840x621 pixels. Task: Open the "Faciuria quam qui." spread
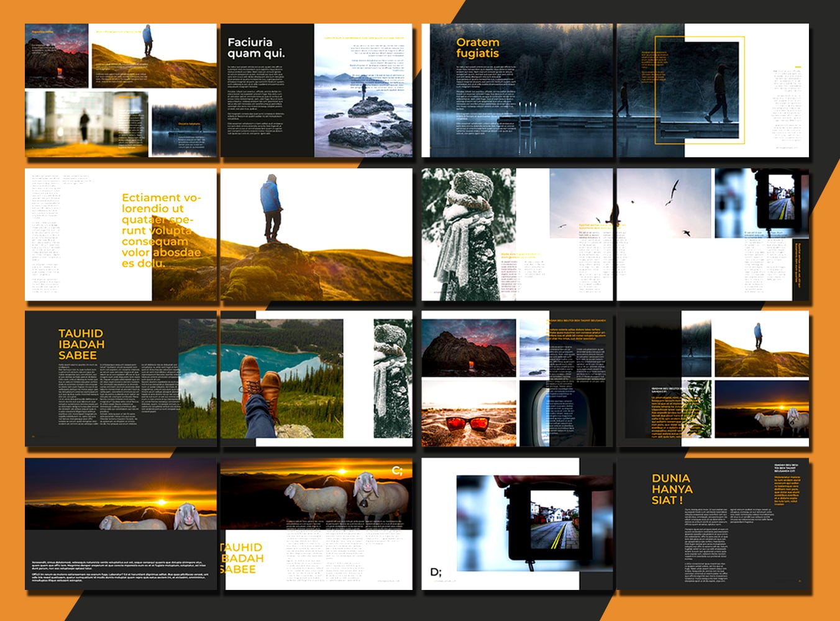pyautogui.click(x=256, y=47)
